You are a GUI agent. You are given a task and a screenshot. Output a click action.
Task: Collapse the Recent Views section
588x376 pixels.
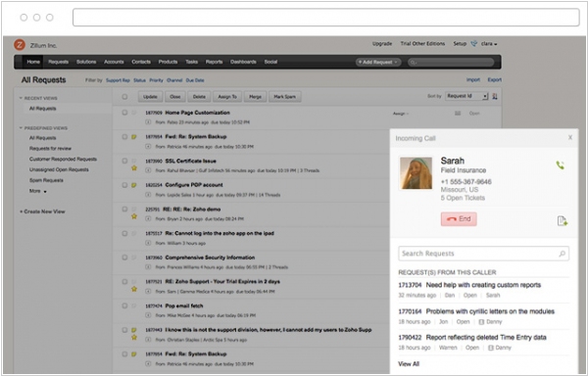[x=21, y=98]
